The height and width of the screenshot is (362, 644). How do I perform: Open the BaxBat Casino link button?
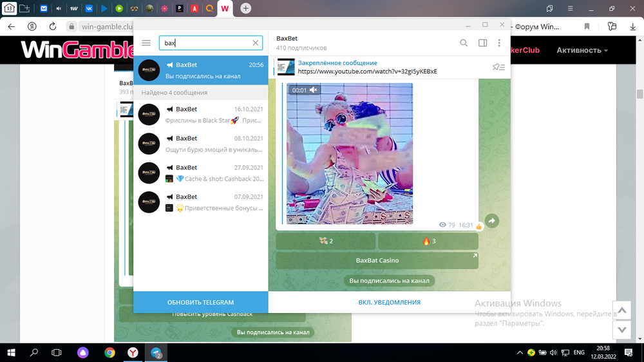coord(377,261)
